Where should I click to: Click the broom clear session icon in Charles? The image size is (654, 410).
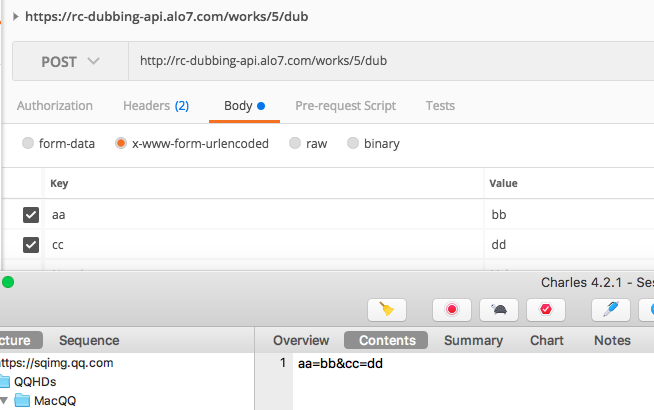tap(387, 310)
